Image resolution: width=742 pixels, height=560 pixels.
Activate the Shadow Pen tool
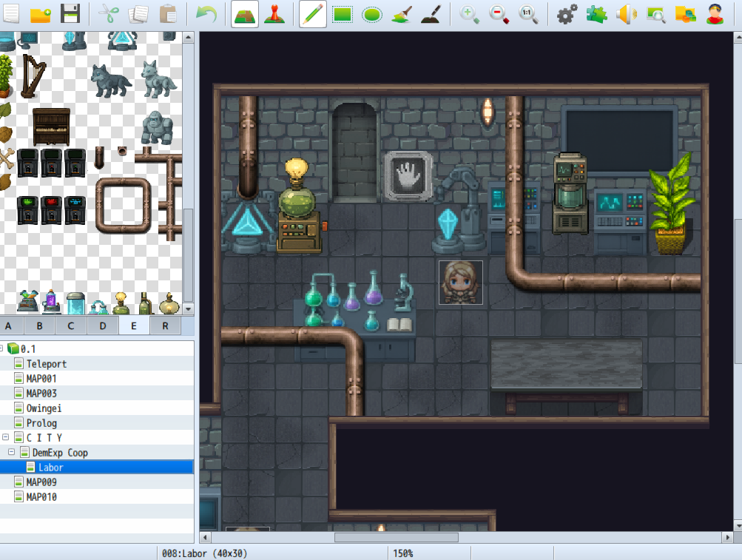coord(431,14)
